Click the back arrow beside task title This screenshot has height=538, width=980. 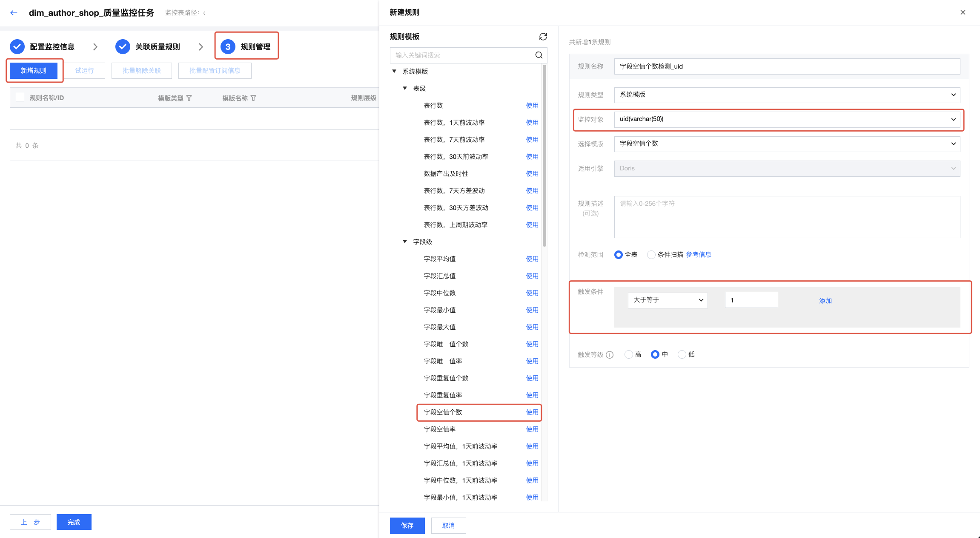pos(14,13)
